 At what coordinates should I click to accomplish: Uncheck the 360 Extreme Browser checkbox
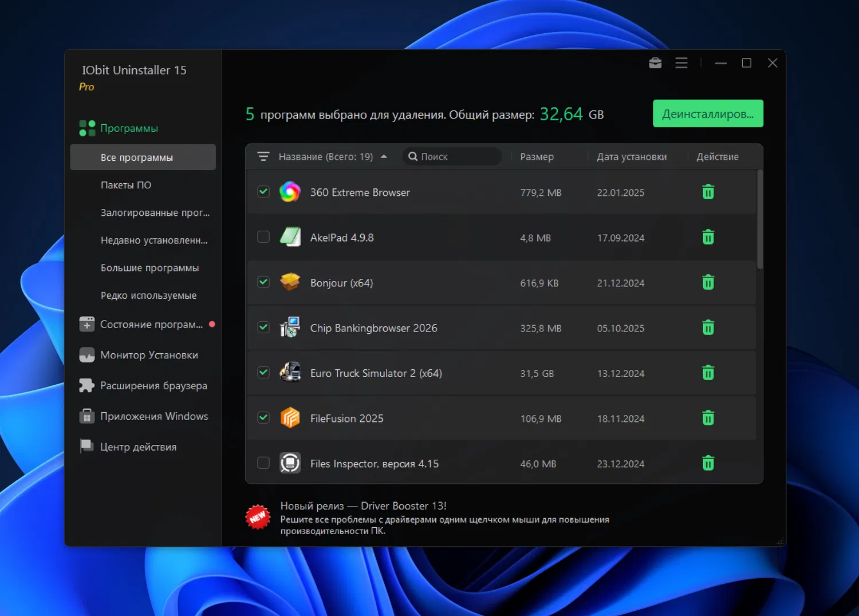tap(263, 191)
